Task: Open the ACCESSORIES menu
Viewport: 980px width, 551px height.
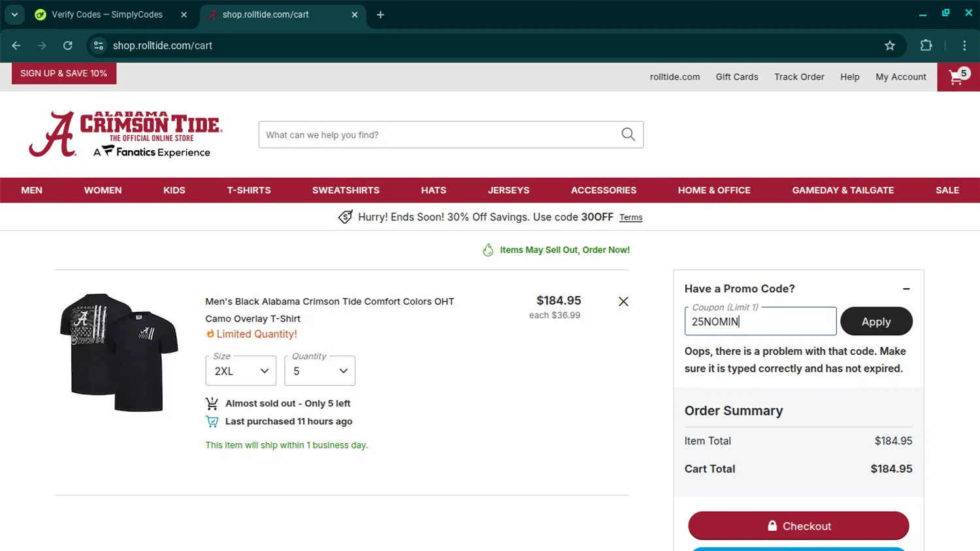Action: click(604, 190)
